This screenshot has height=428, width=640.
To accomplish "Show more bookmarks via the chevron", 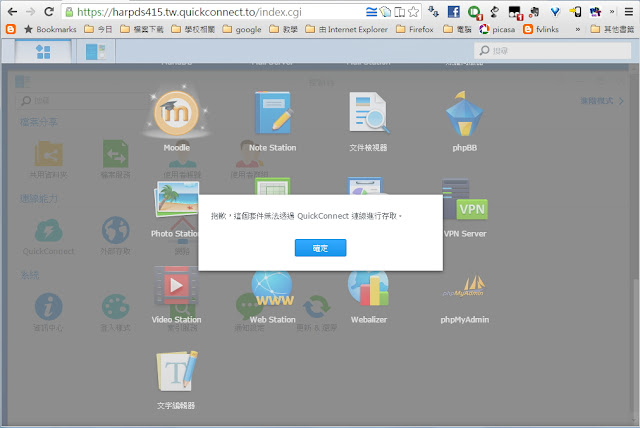I will 578,29.
